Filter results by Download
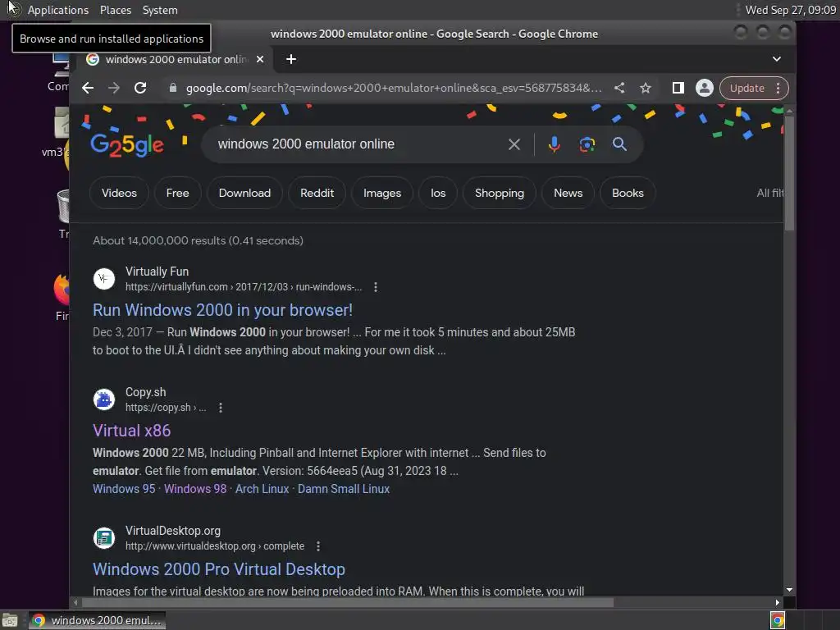 (x=244, y=193)
